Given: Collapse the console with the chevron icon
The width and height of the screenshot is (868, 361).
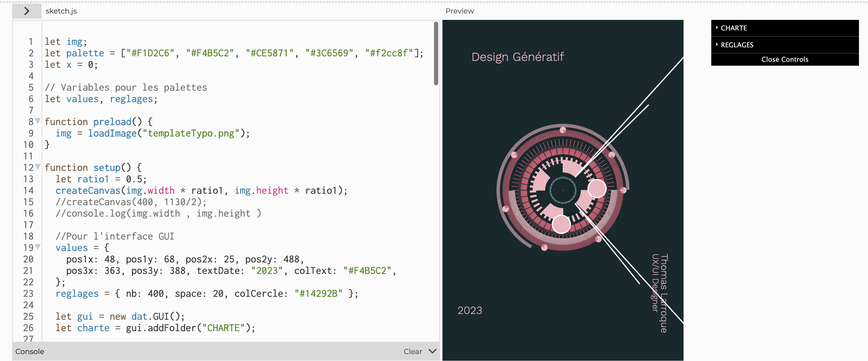Looking at the screenshot, I should pos(432,351).
